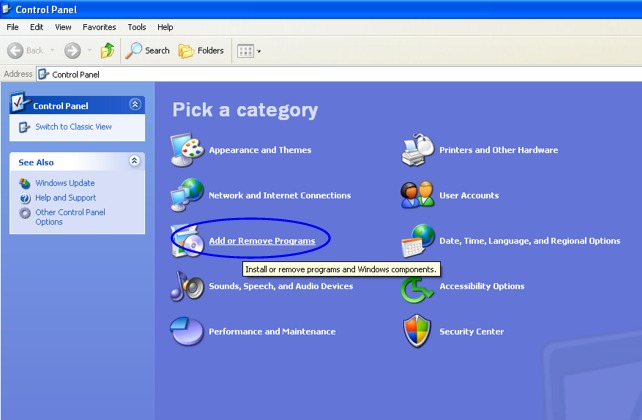Open Forward button history dropdown arrow

click(89, 51)
